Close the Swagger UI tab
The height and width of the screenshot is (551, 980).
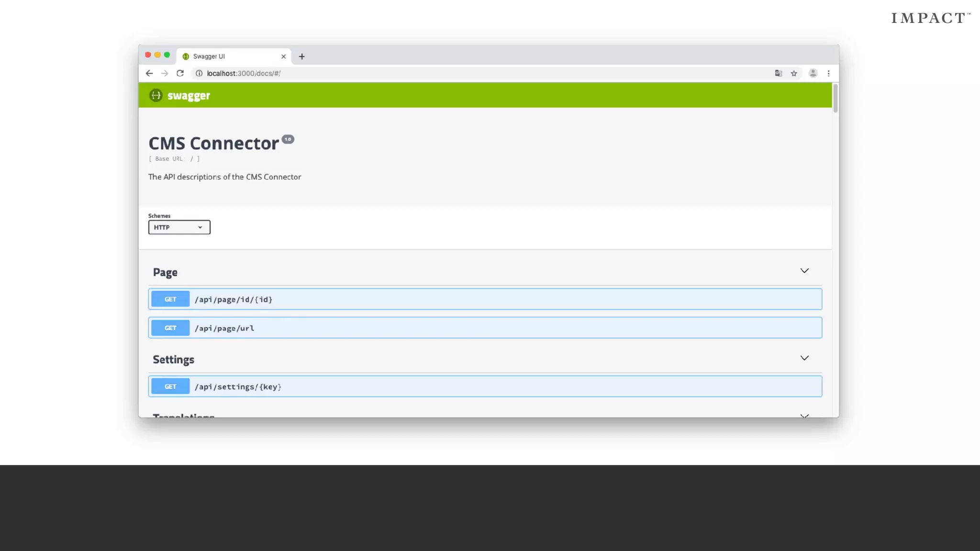click(x=283, y=56)
